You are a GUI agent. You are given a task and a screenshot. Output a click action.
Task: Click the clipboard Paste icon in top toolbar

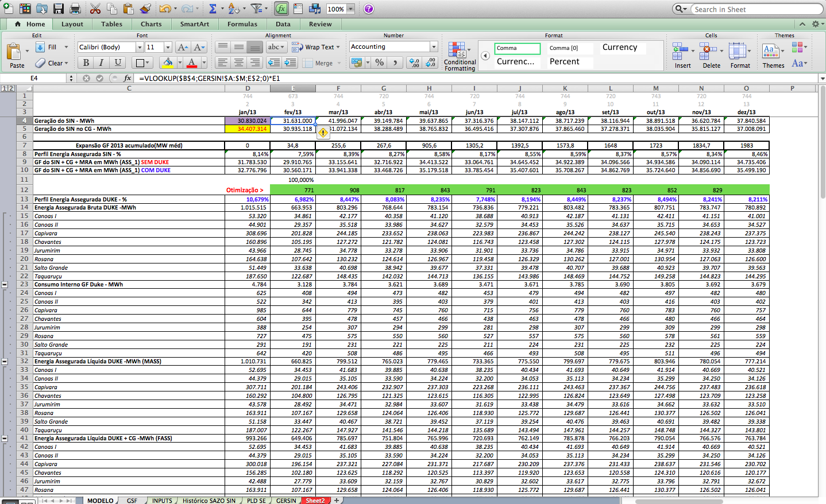tap(128, 9)
